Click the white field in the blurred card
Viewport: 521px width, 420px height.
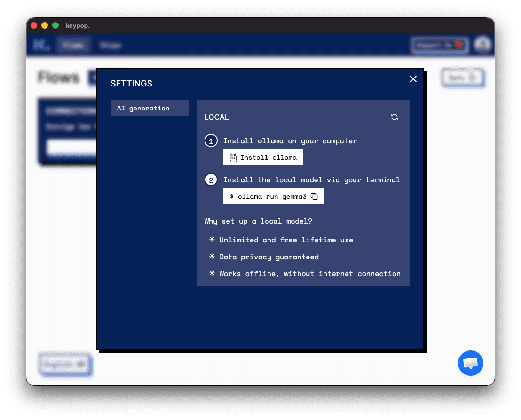click(x=71, y=147)
